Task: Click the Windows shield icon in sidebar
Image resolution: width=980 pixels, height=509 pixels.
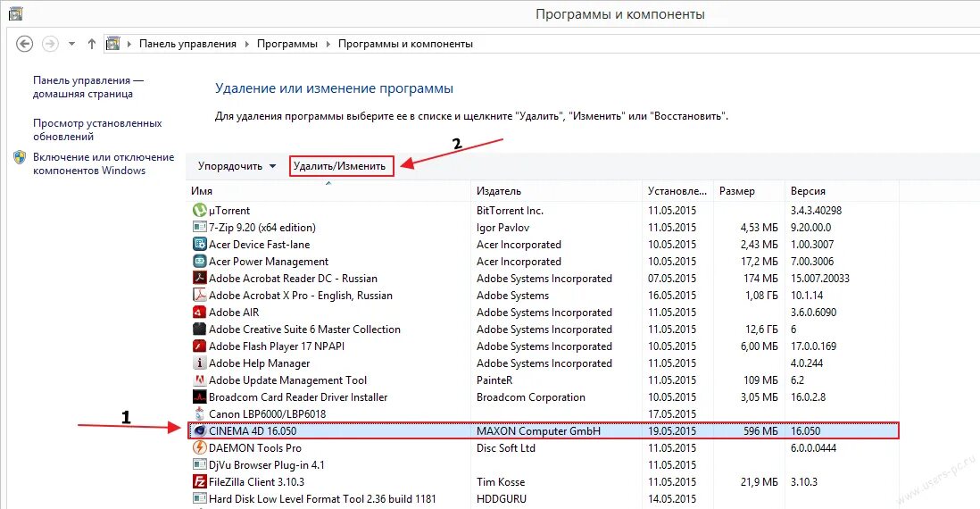Action: 20,157
